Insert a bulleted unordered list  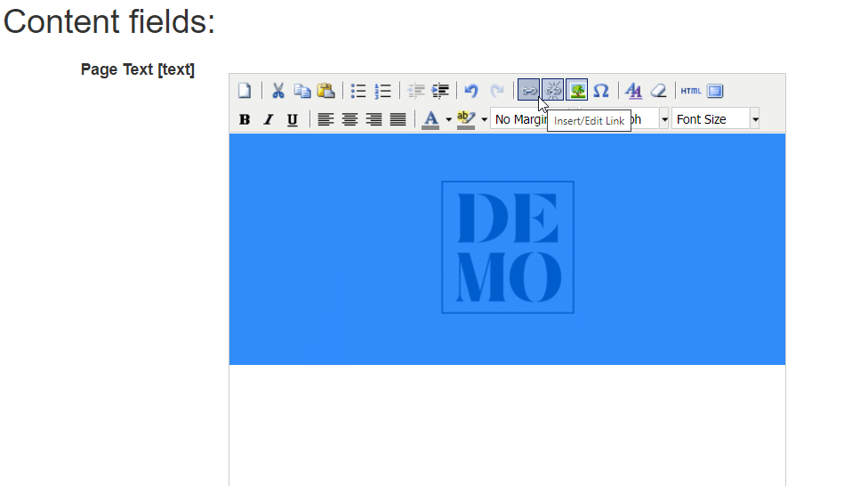click(x=358, y=90)
